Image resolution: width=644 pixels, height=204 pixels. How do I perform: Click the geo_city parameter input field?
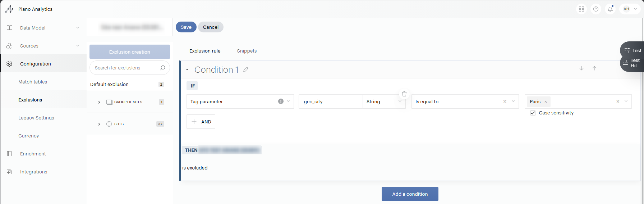pyautogui.click(x=330, y=102)
